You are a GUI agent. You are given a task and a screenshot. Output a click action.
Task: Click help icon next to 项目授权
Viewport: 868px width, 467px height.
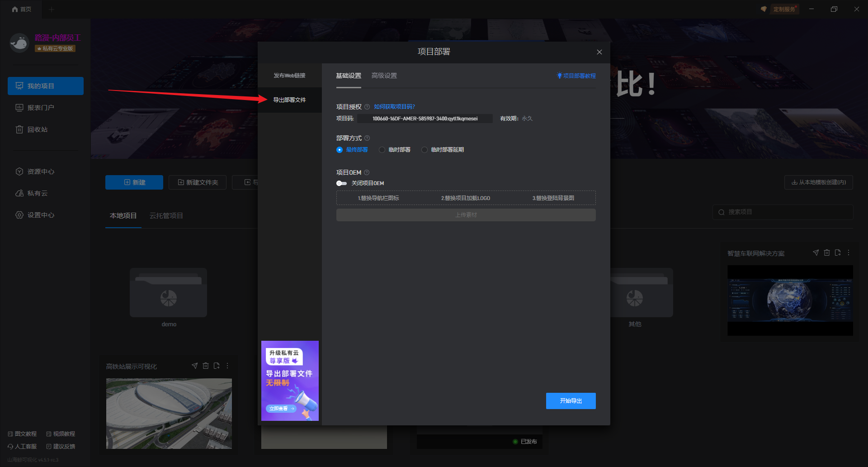click(x=367, y=107)
